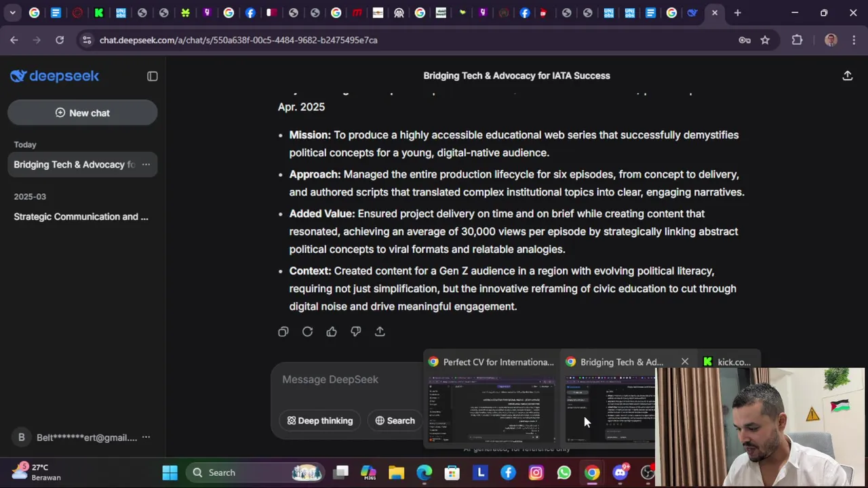The height and width of the screenshot is (488, 868).
Task: Like the response with thumbs up
Action: 332,331
